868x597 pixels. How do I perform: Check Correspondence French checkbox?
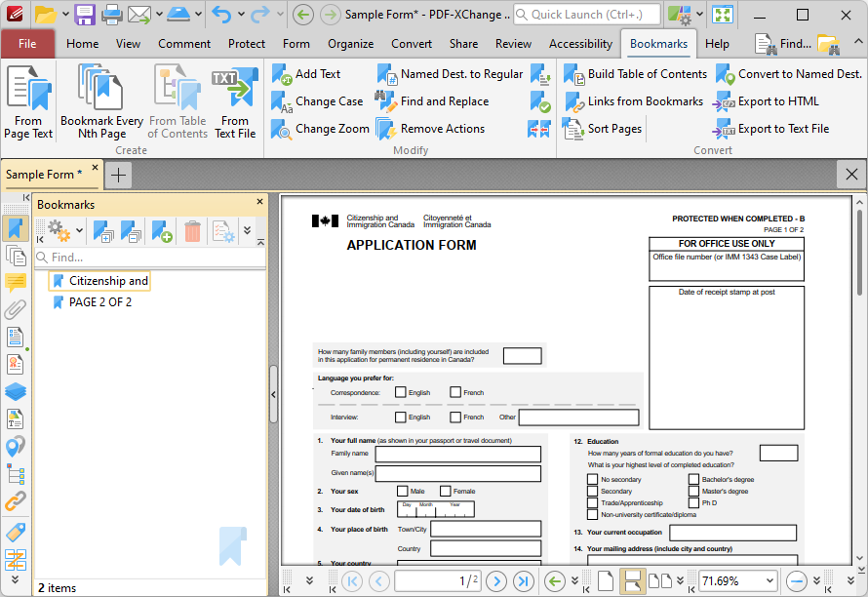(x=455, y=392)
